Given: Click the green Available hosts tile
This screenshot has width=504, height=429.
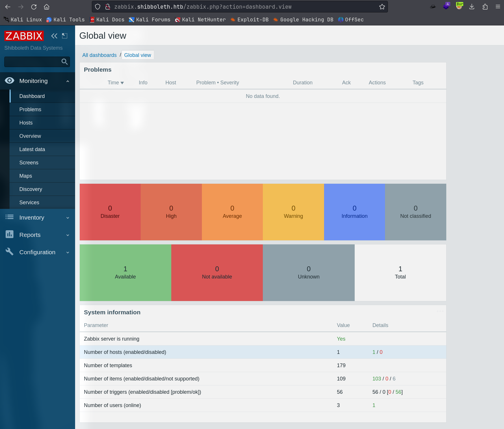Looking at the screenshot, I should click(125, 273).
